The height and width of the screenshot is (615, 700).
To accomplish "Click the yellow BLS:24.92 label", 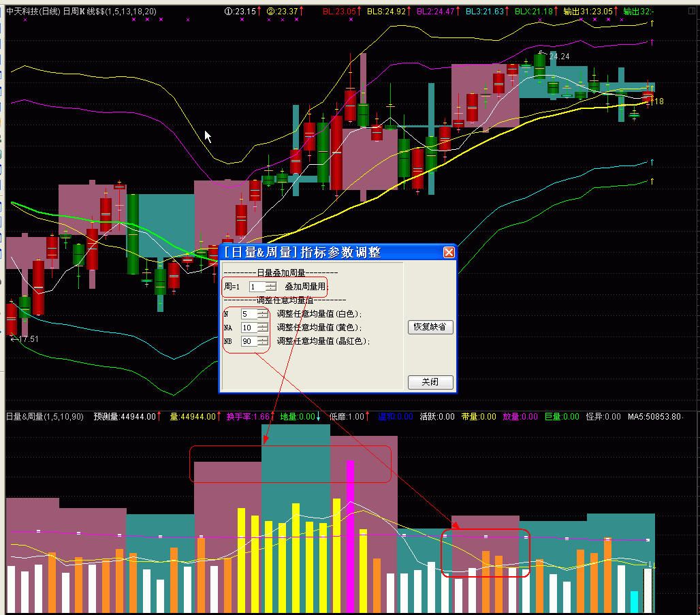I will coord(388,11).
